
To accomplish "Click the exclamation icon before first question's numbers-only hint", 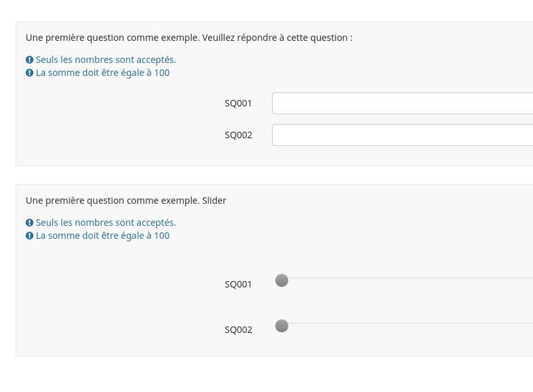I will click(x=29, y=60).
